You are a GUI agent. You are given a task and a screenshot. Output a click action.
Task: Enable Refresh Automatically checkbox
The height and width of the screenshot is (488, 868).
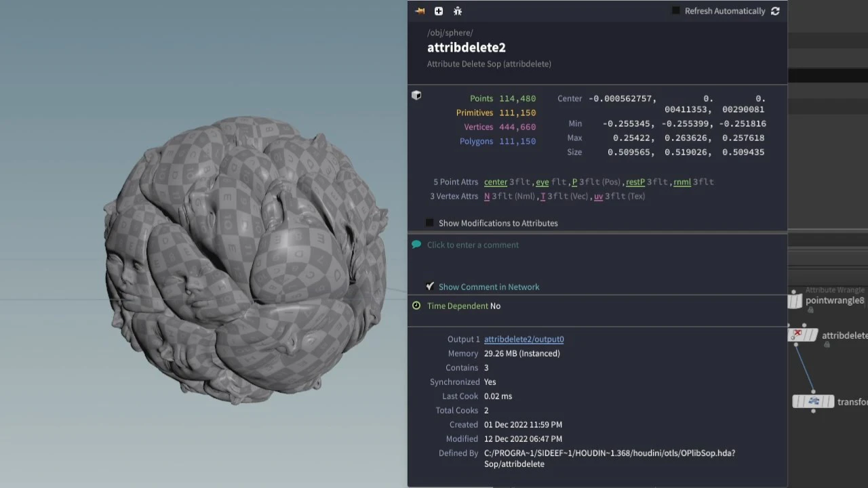pos(675,11)
